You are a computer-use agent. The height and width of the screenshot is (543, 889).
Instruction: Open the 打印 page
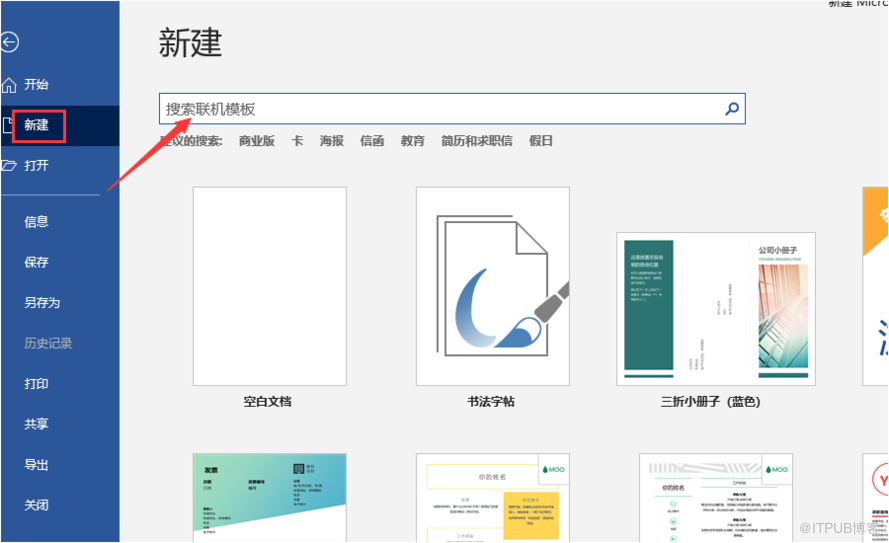(x=37, y=384)
